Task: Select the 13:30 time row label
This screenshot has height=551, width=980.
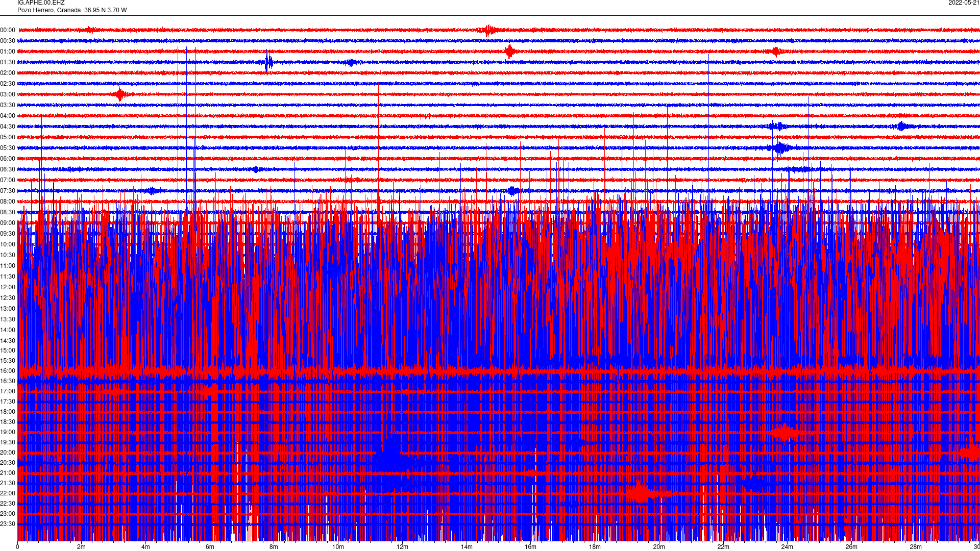Action: [x=8, y=319]
